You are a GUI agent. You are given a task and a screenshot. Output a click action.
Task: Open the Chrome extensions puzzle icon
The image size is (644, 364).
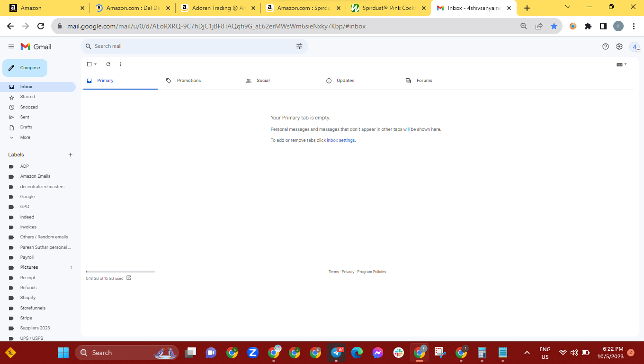588,26
